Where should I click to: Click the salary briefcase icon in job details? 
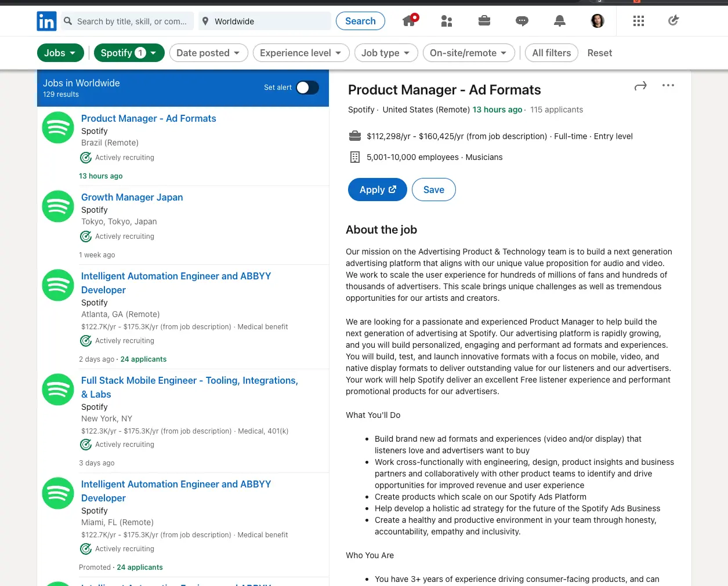pos(355,136)
